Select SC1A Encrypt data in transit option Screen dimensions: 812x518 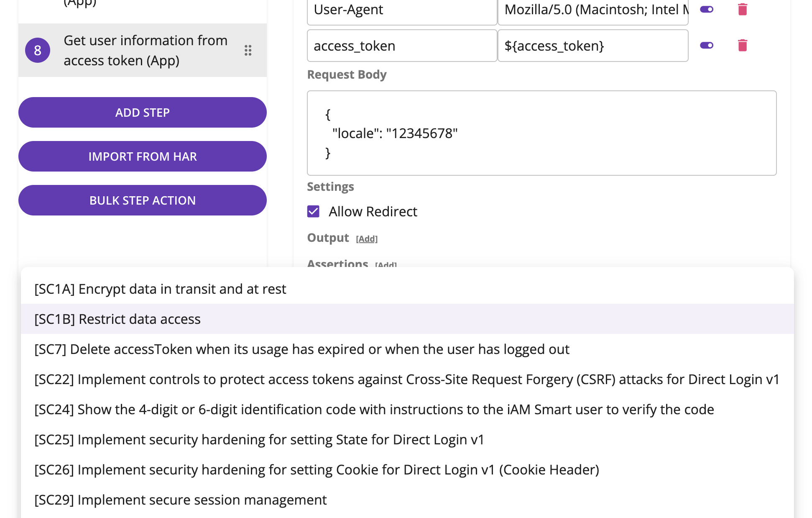click(x=160, y=289)
